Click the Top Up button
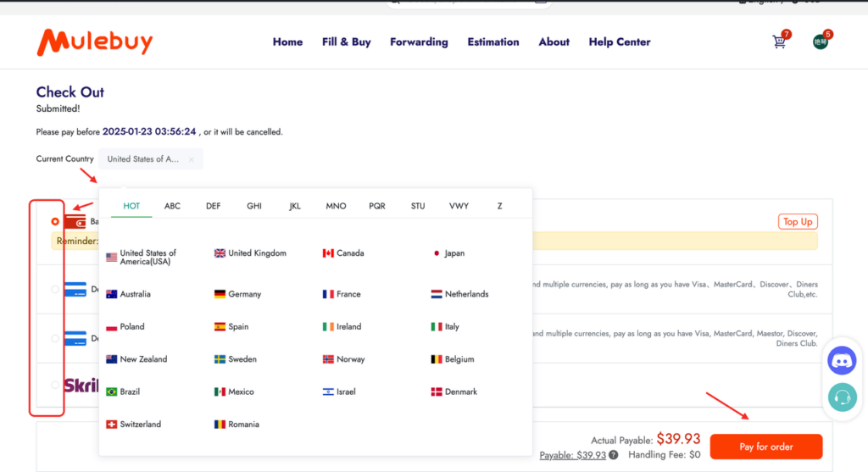Screen dimensions: 868x472 798,221
